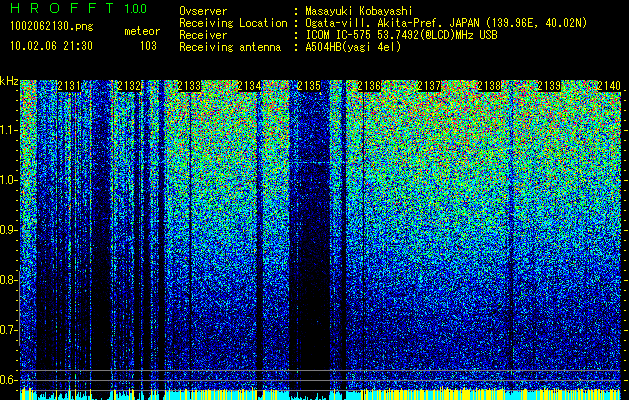Screen dimensions: 629x400
Task: Click the date stamp 10.02.06 21:30
Action: (x=51, y=46)
